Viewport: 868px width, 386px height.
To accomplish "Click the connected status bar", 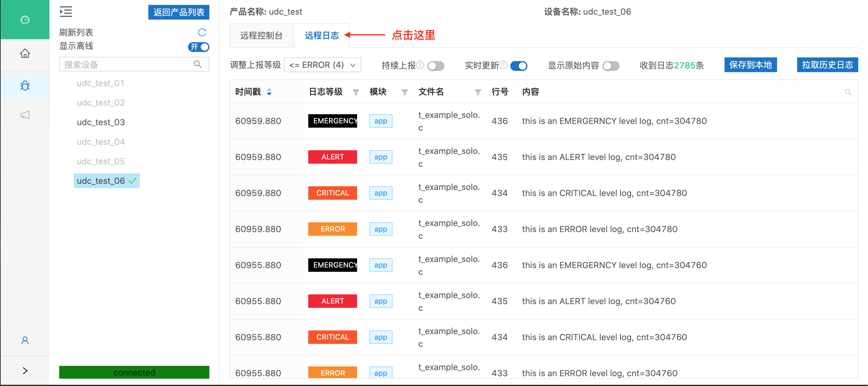I will pos(134,372).
